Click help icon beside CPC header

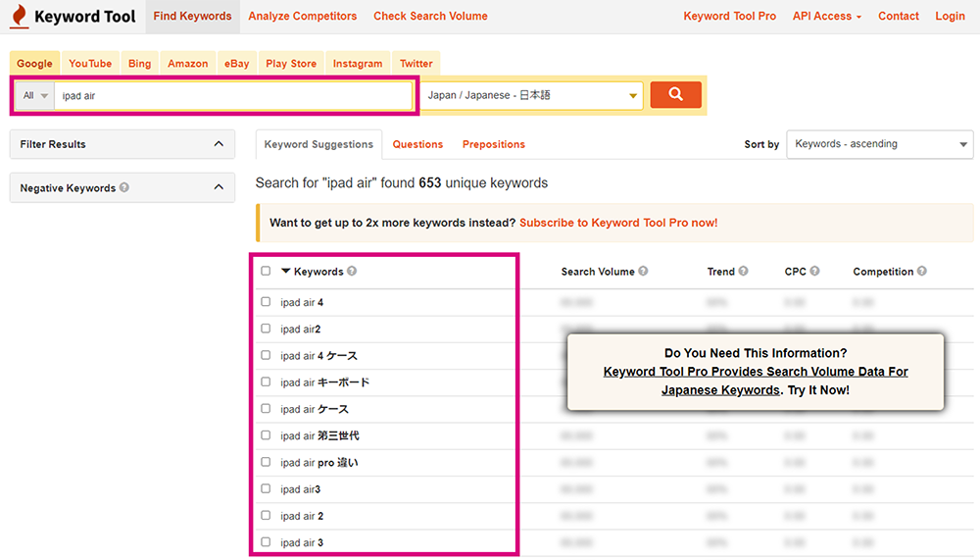[x=814, y=271]
